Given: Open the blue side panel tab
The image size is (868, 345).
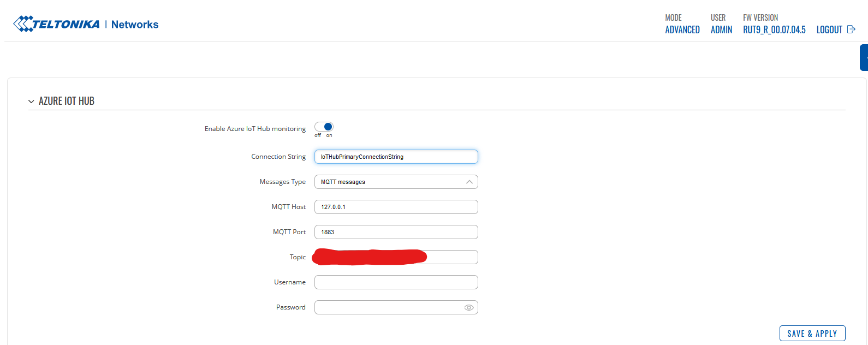Looking at the screenshot, I should [864, 58].
